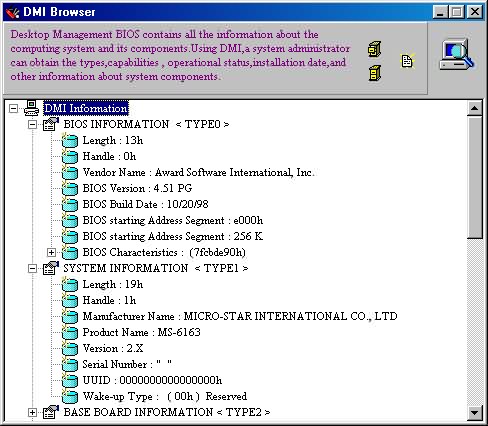Click the SYSTEM INFORMATION notepad icon
This screenshot has width=488, height=426.
pos(51,268)
